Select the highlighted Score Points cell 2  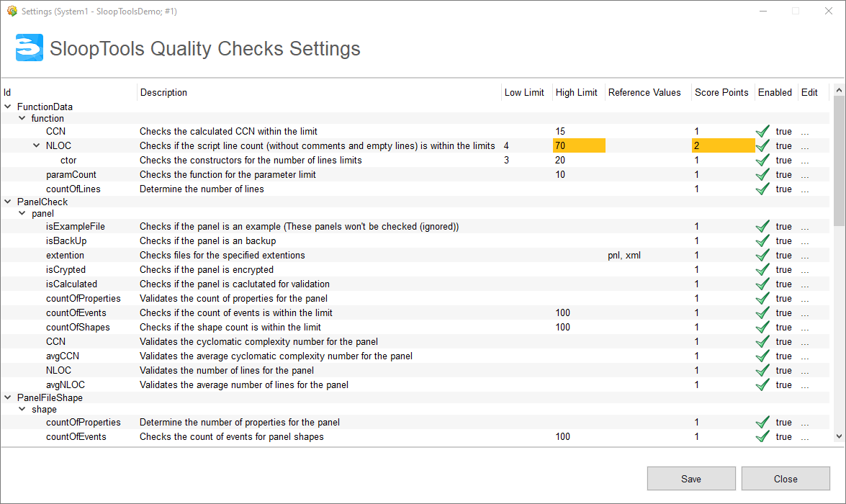coord(724,145)
